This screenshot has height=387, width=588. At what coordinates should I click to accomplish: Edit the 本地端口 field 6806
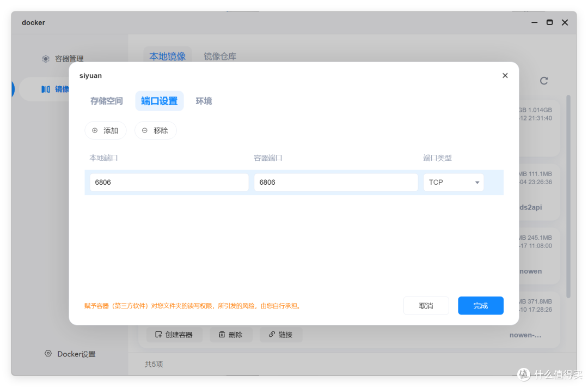coord(169,182)
